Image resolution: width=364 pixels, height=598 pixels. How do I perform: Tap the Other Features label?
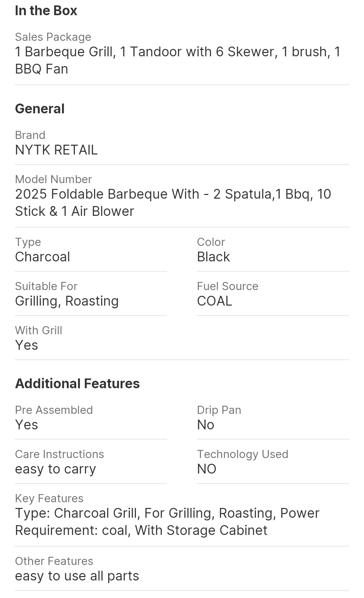click(x=54, y=561)
